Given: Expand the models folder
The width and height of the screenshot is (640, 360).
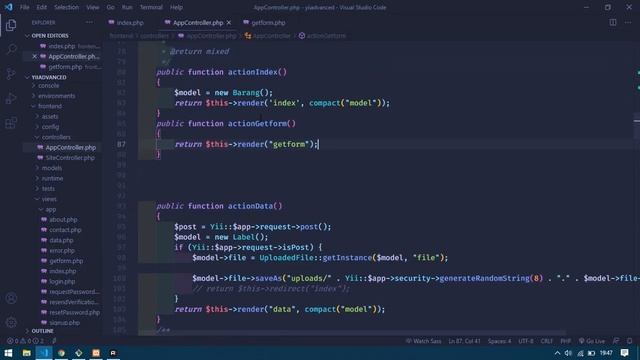Looking at the screenshot, I should 52,168.
